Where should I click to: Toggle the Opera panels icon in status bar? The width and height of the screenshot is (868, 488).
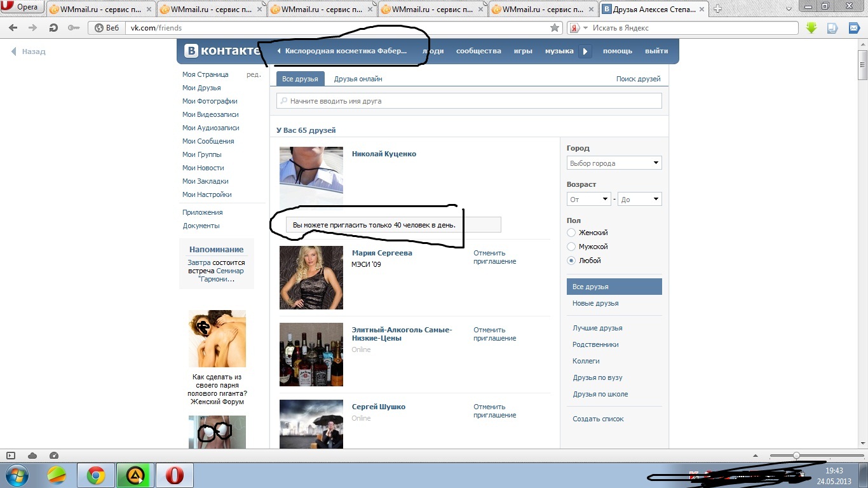11,456
